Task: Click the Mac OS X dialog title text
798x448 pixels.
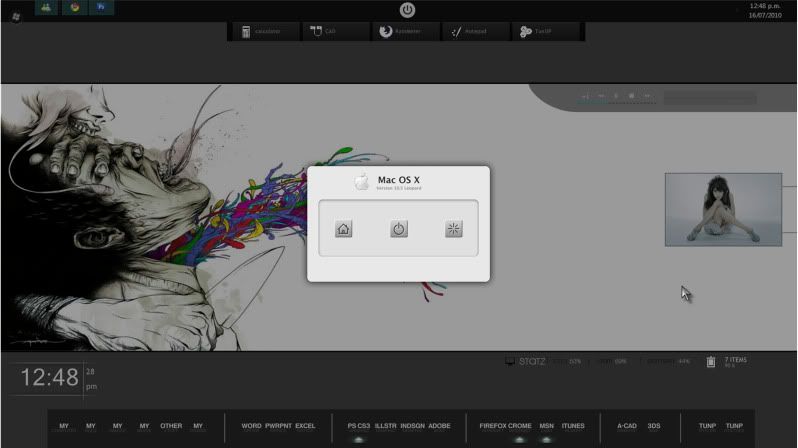Action: tap(398, 180)
